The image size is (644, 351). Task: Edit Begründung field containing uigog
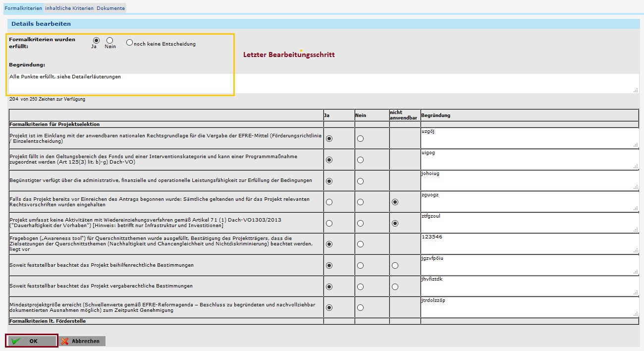[x=530, y=159]
